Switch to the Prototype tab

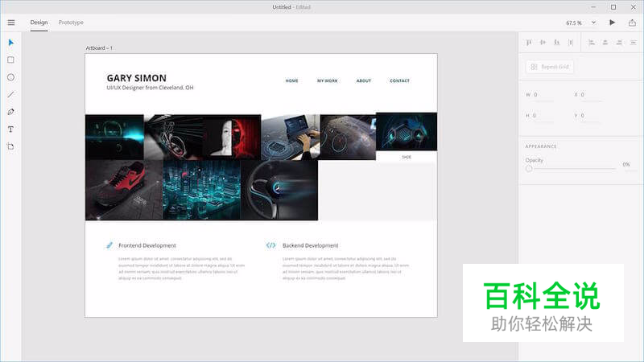click(x=71, y=23)
